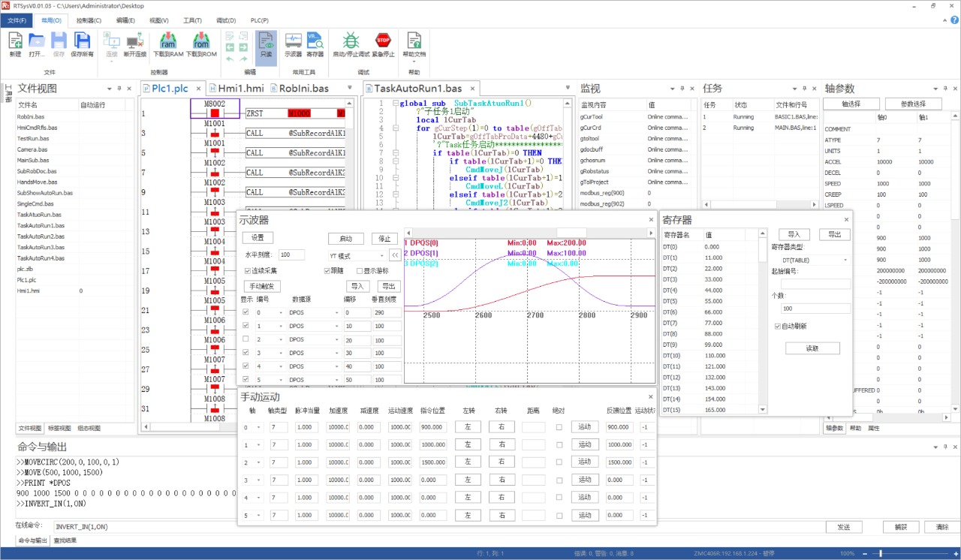Image resolution: width=961 pixels, height=560 pixels.
Task: Open the 帮助文档 help document icon
Action: pyautogui.click(x=414, y=41)
